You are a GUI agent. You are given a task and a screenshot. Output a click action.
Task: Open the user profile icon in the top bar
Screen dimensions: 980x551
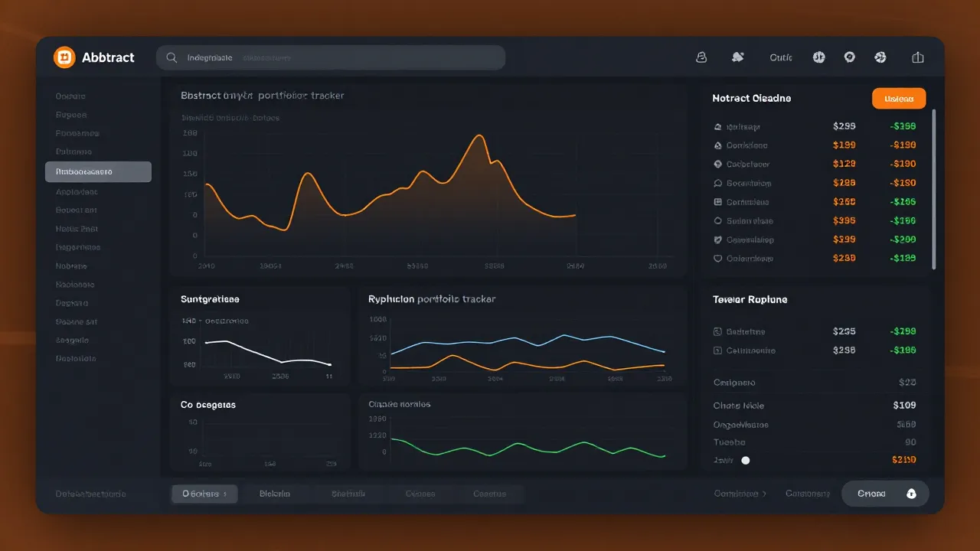[x=701, y=57]
